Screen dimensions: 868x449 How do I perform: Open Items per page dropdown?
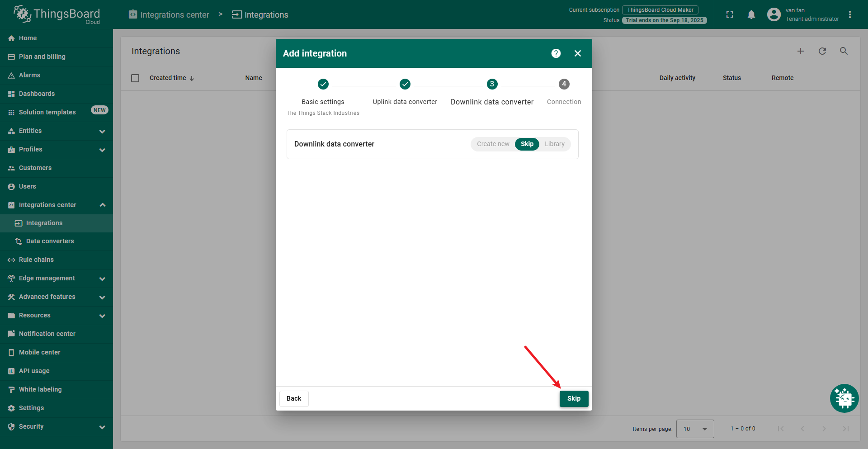click(695, 429)
